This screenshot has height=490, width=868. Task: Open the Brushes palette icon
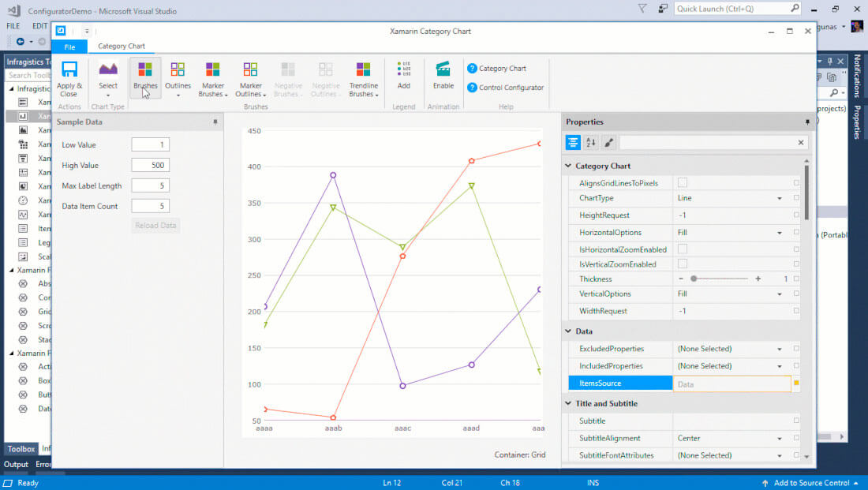coord(145,69)
